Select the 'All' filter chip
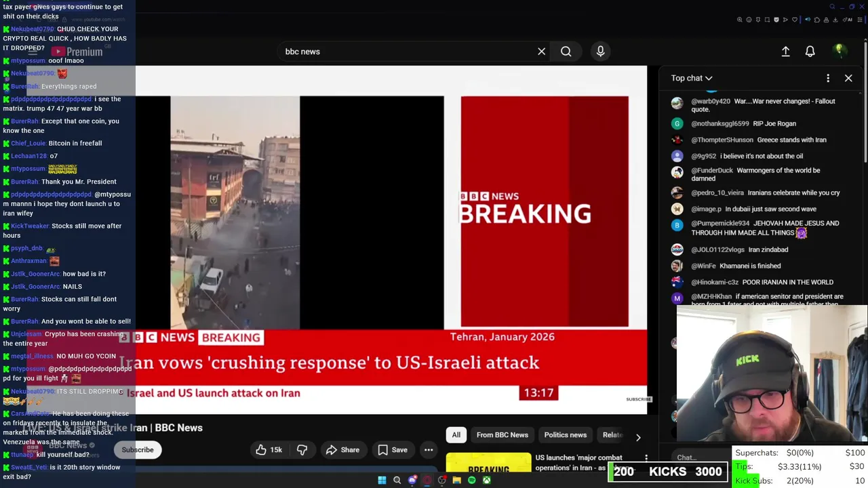 coord(456,435)
